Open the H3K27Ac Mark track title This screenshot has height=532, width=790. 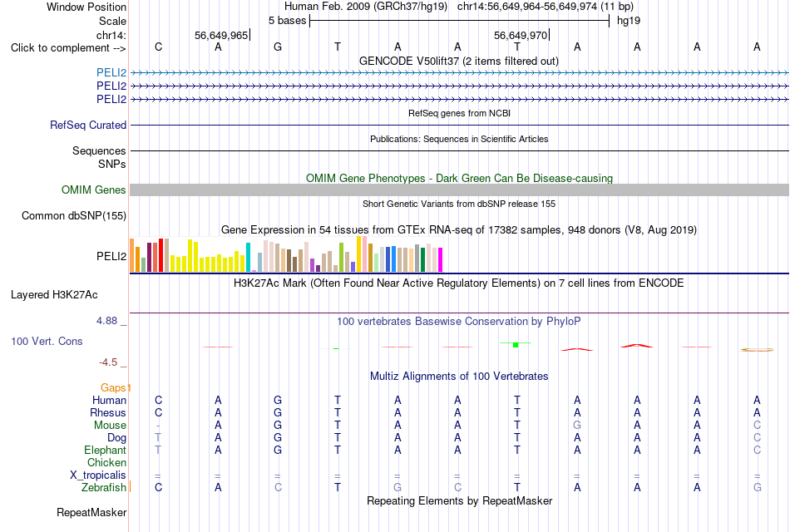click(x=459, y=283)
